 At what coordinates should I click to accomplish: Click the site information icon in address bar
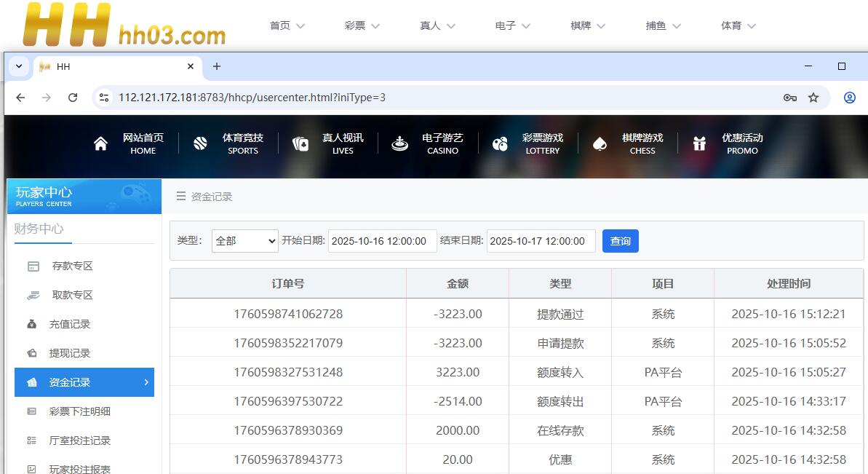coord(104,98)
